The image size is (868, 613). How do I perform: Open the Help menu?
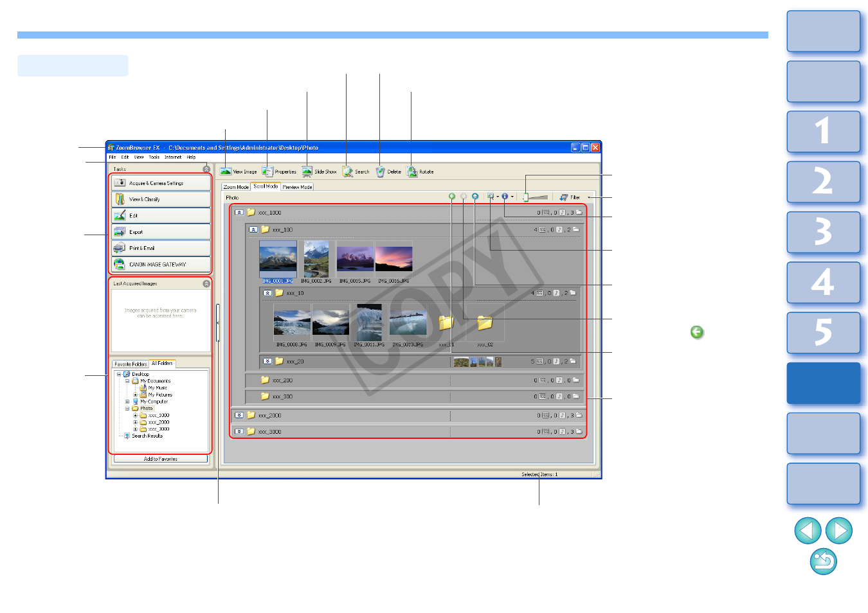pos(191,157)
